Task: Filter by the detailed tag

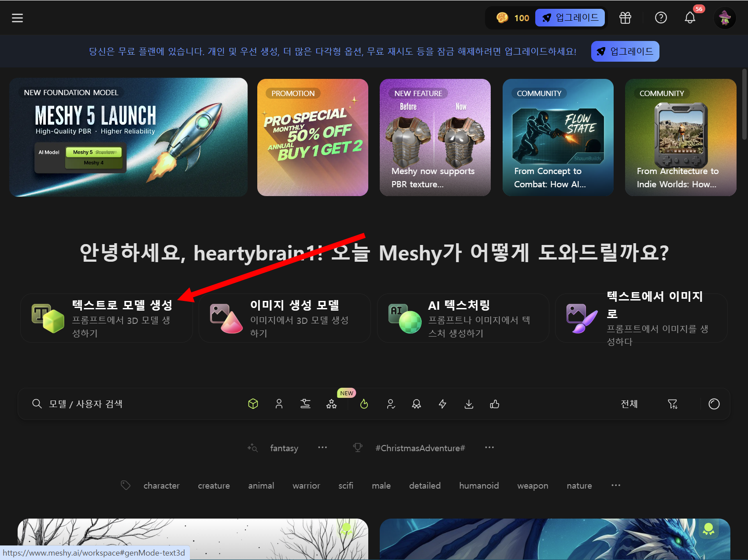Action: (425, 486)
